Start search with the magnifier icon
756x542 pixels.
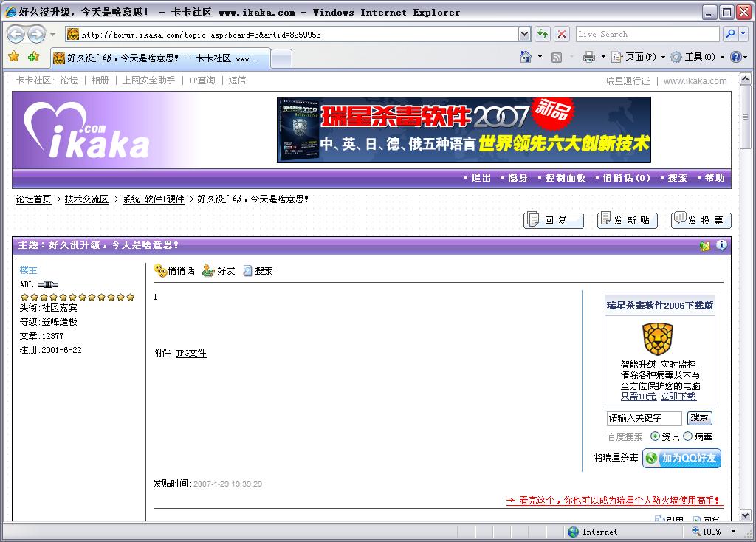[x=730, y=34]
